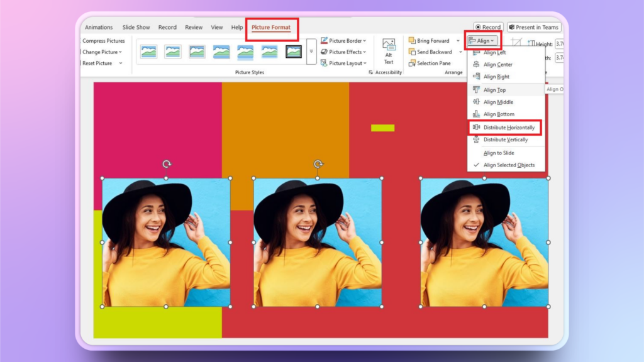Viewport: 644px width, 362px height.
Task: Select Distribute Horizontally
Action: (506, 127)
